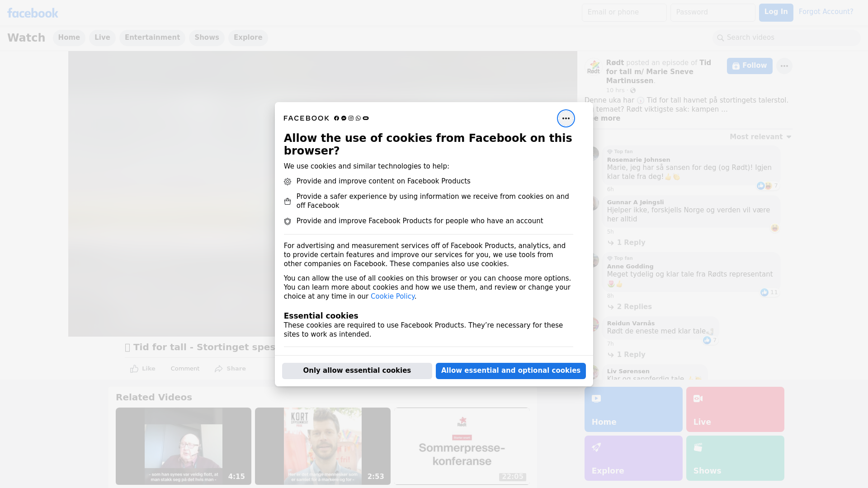Allow essential and optional cookies
The image size is (868, 488).
(510, 371)
